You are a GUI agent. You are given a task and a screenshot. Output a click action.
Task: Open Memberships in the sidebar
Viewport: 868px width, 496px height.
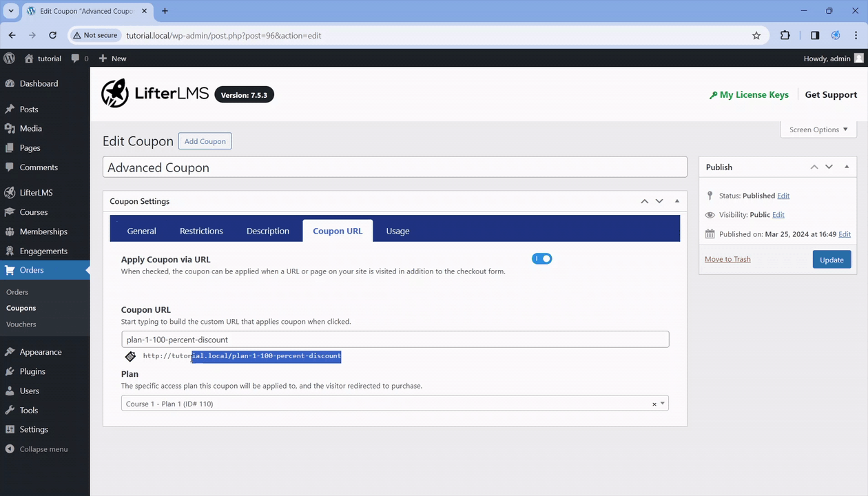click(45, 231)
